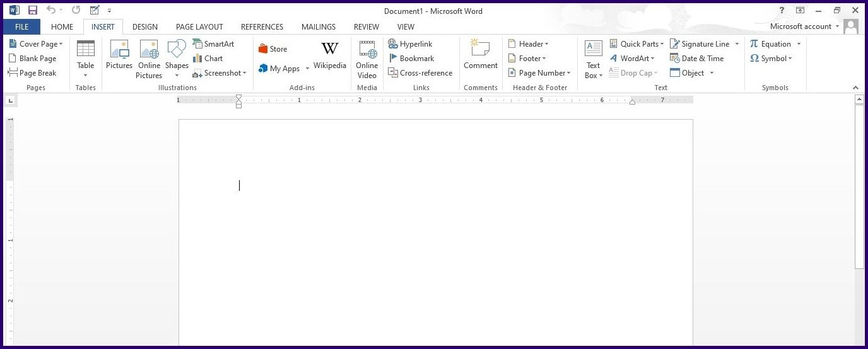Switch to the PAGE LAYOUT tab
Viewport: 868px width, 349px height.
pos(199,27)
